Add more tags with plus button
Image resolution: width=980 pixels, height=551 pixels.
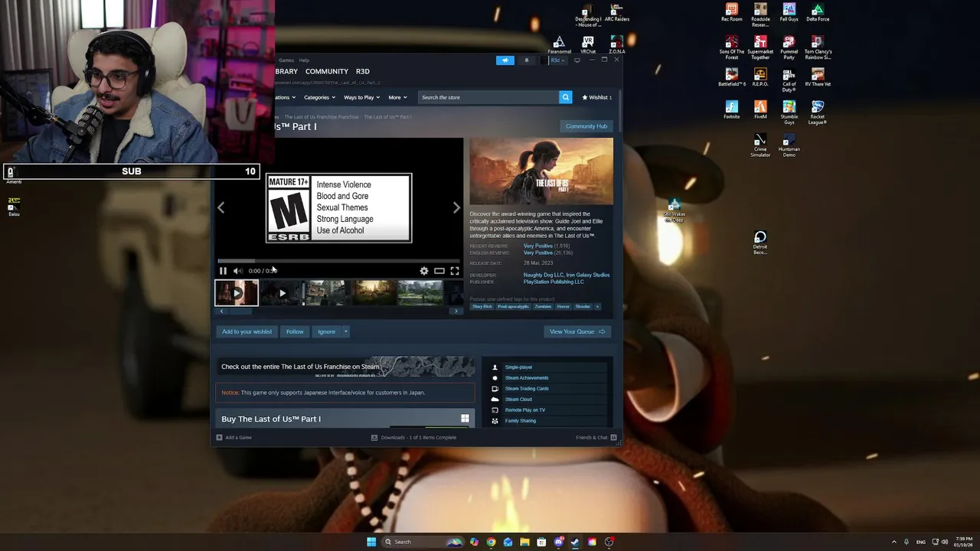point(598,306)
